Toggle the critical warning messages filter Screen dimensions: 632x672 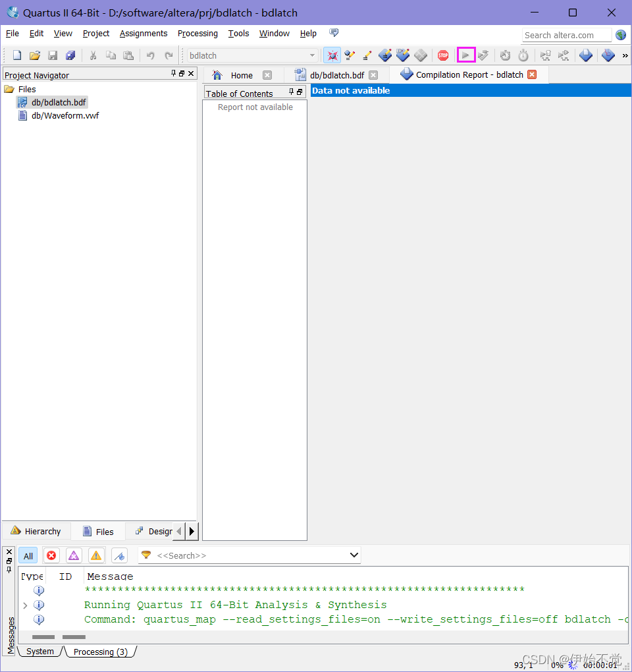74,556
